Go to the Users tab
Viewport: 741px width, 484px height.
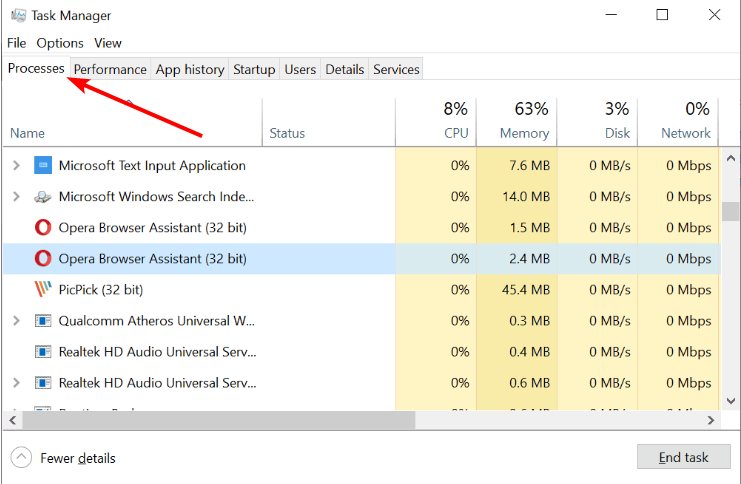pos(300,69)
